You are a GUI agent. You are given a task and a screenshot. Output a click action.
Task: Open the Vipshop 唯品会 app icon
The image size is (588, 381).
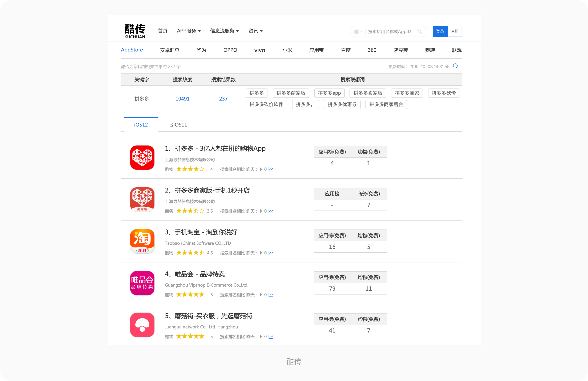[142, 283]
